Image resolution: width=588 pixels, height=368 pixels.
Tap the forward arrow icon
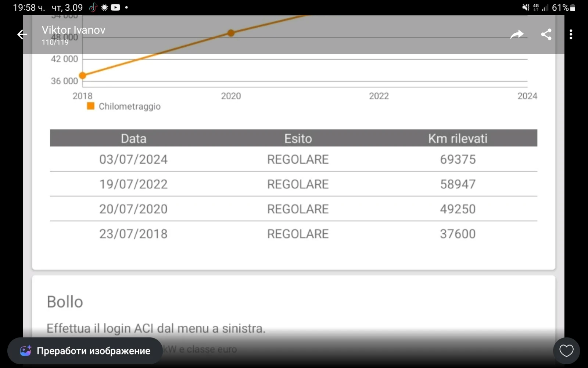coord(517,35)
